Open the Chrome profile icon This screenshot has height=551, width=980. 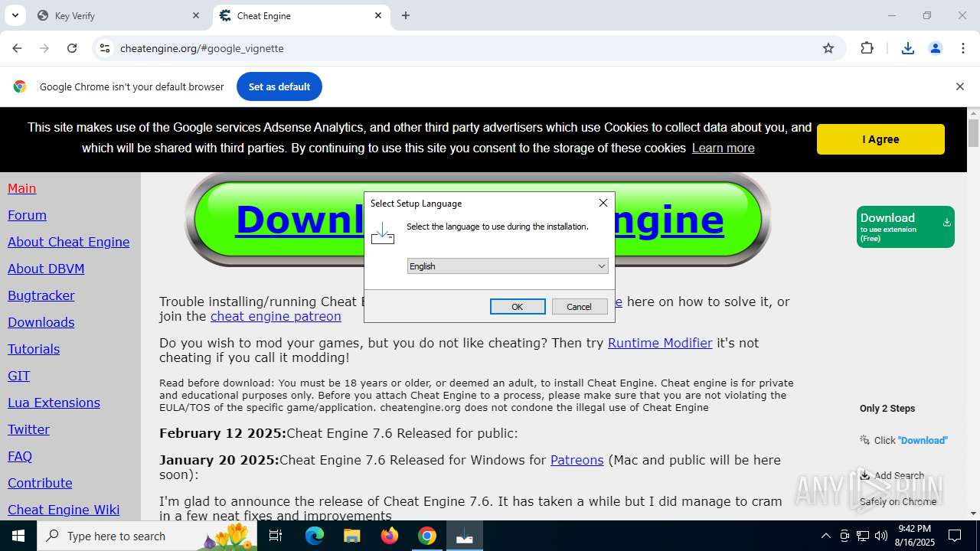point(936,48)
